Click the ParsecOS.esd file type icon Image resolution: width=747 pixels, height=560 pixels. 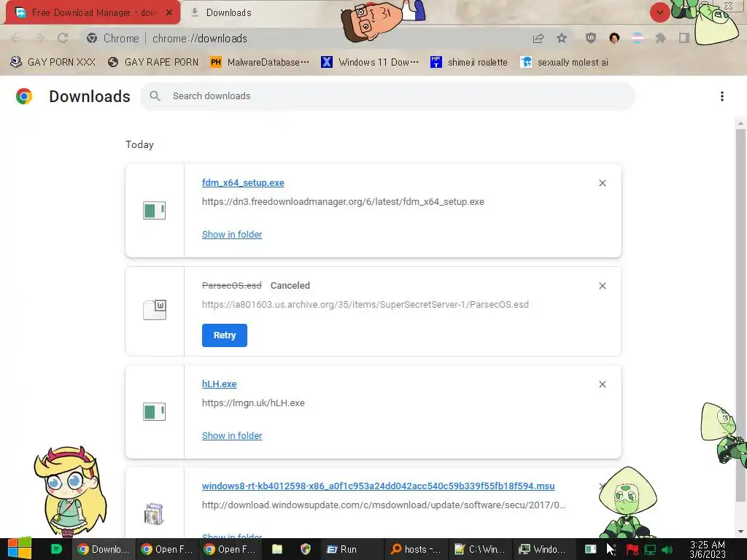[155, 310]
